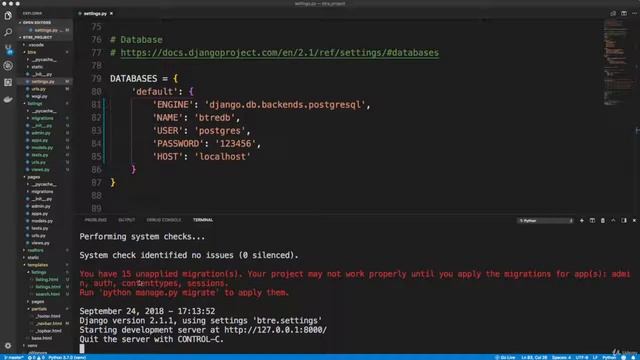
Task: Click the UTF-8 encoding status item
Action: tap(581, 358)
